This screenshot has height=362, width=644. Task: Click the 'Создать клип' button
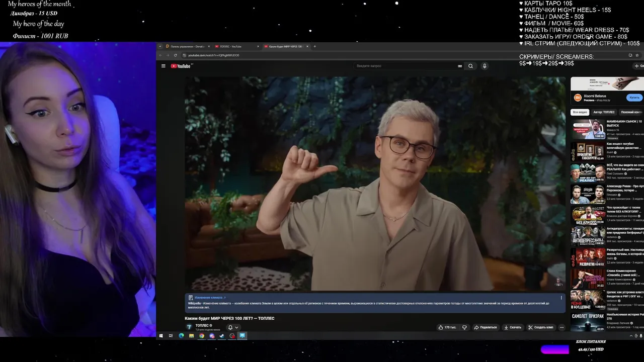pyautogui.click(x=540, y=327)
